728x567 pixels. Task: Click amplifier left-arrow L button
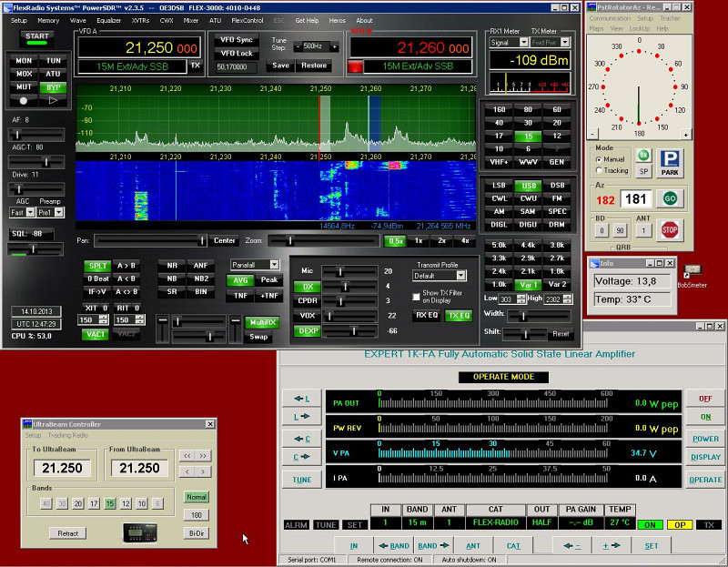(x=302, y=399)
